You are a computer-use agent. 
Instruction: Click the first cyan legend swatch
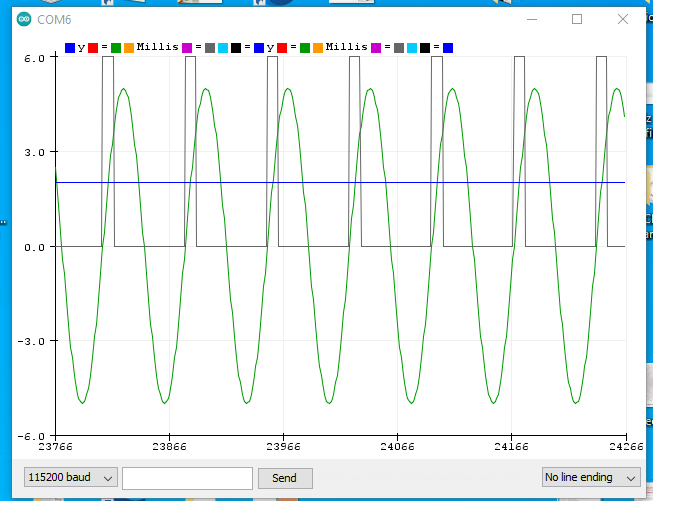click(x=222, y=47)
